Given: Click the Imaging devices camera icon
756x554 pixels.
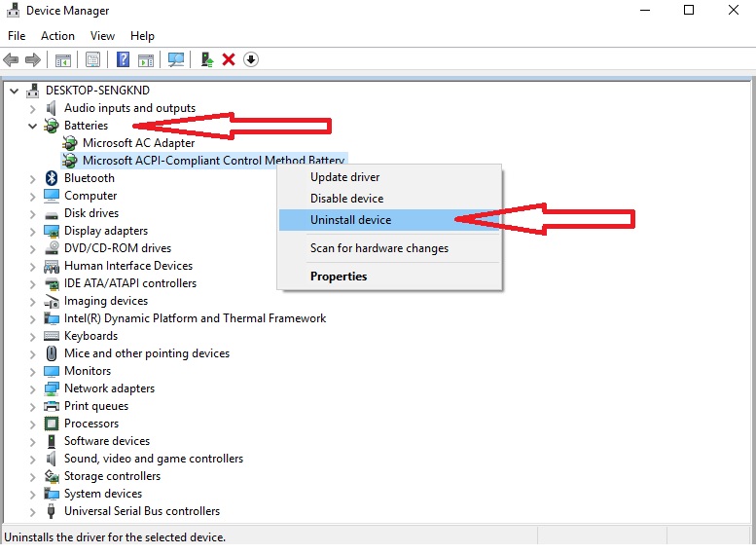Looking at the screenshot, I should coord(52,301).
